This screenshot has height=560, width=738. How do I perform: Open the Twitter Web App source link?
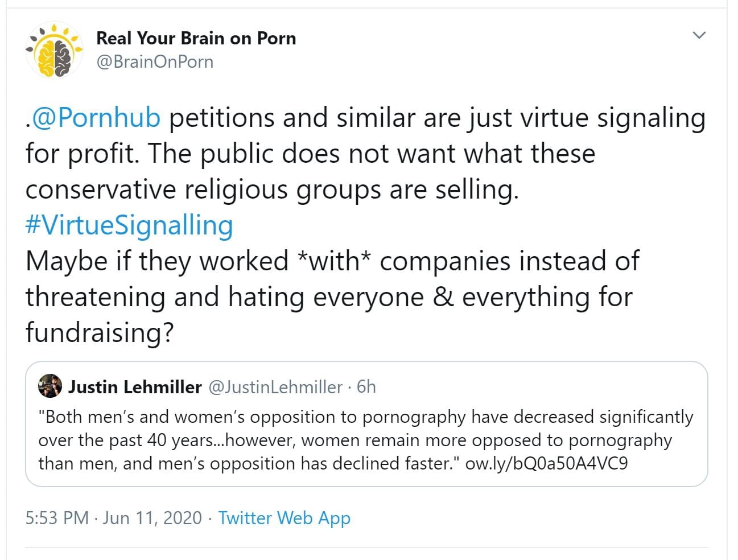coord(284,518)
